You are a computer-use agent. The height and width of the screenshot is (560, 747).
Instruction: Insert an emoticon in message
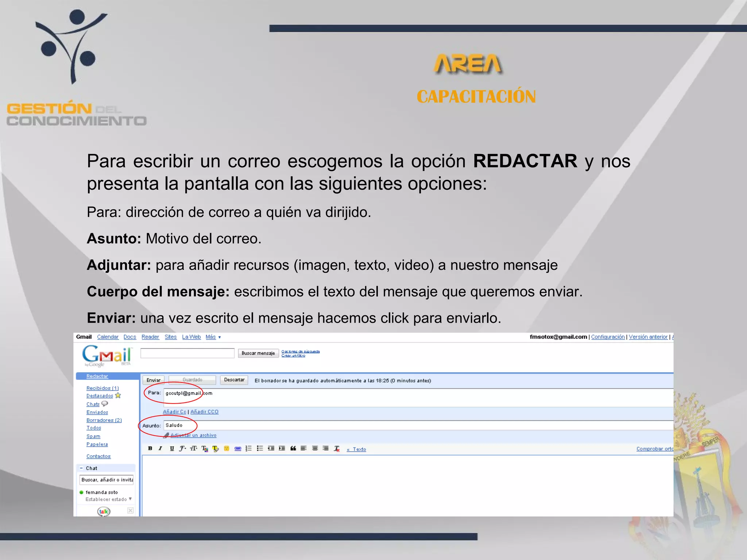click(x=227, y=448)
